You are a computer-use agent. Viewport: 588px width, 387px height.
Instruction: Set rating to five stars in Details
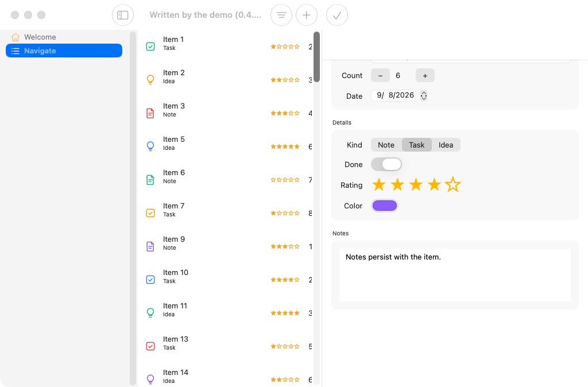point(453,184)
